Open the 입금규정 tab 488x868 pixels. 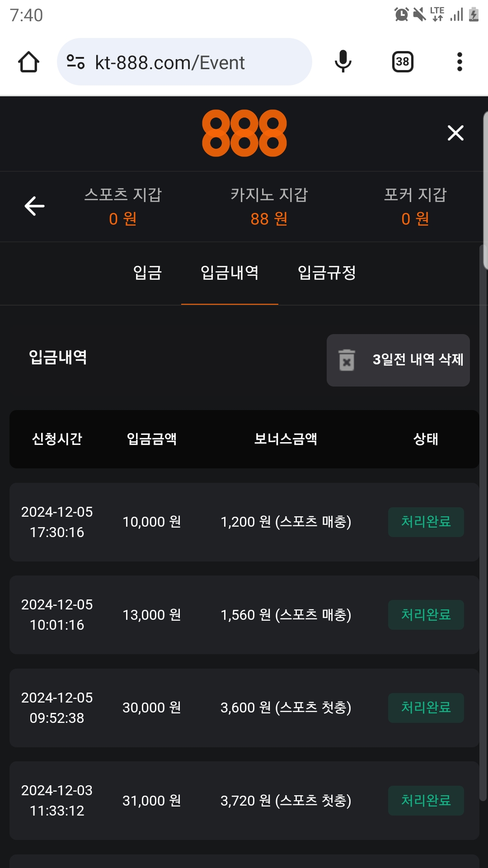click(x=327, y=273)
